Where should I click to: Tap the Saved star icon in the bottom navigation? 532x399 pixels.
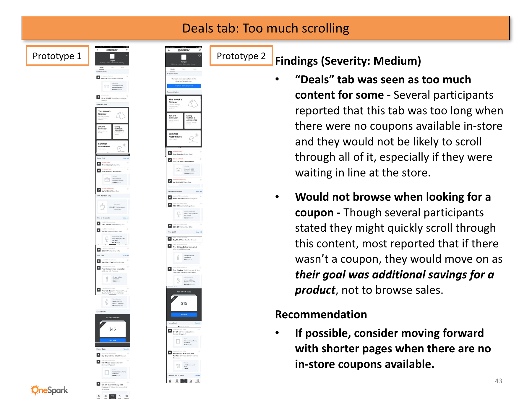pos(120,395)
